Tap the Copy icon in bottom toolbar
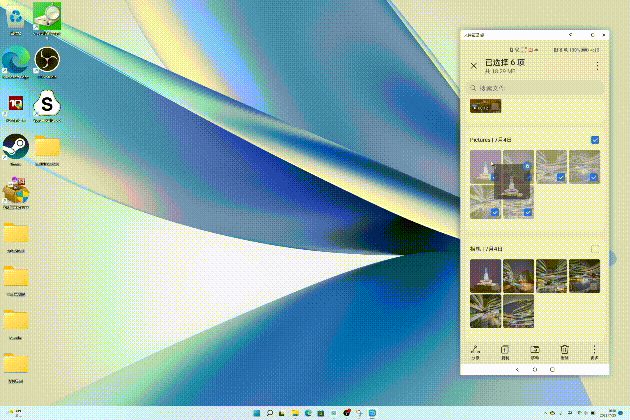This screenshot has height=420, width=630. point(504,349)
